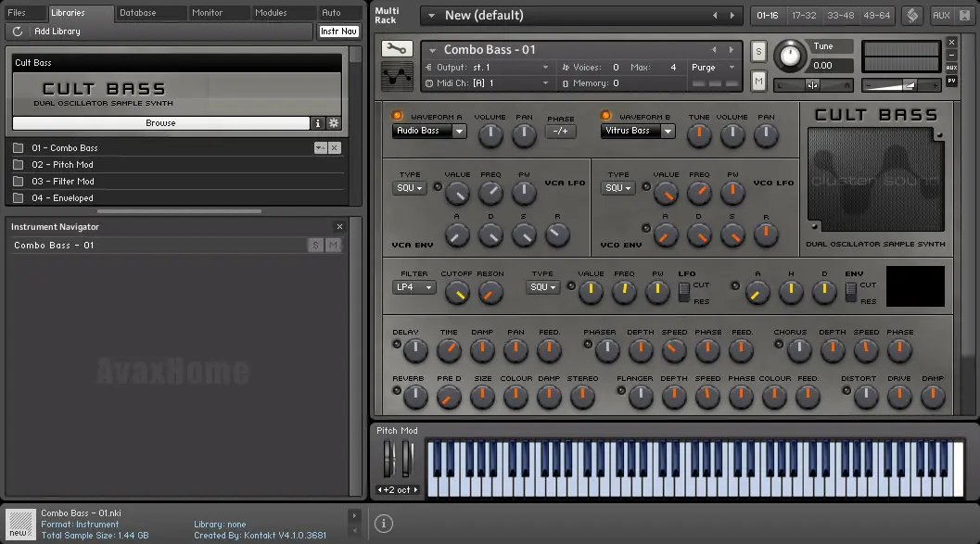Click the Instr Nav button
This screenshot has height=544, width=980.
point(338,32)
